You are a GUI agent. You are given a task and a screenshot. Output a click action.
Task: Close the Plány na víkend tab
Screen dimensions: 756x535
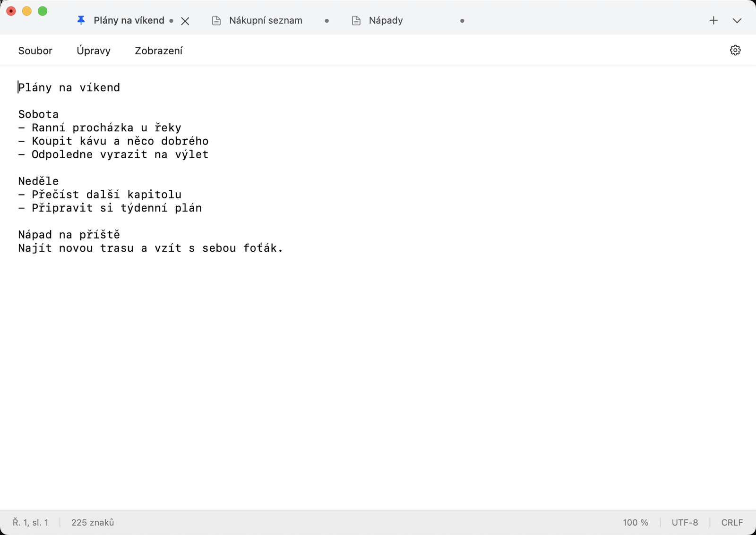tap(185, 21)
